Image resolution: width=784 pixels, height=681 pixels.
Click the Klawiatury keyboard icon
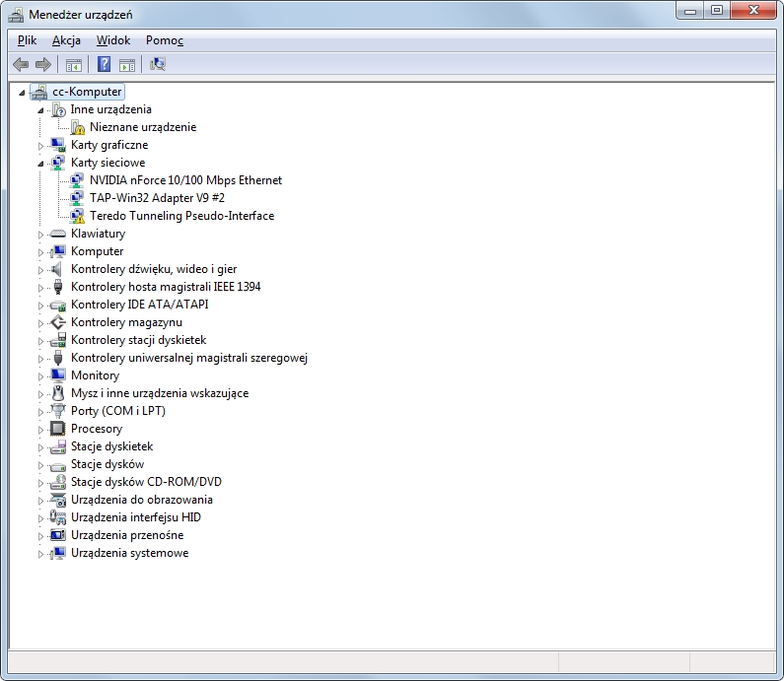[58, 234]
